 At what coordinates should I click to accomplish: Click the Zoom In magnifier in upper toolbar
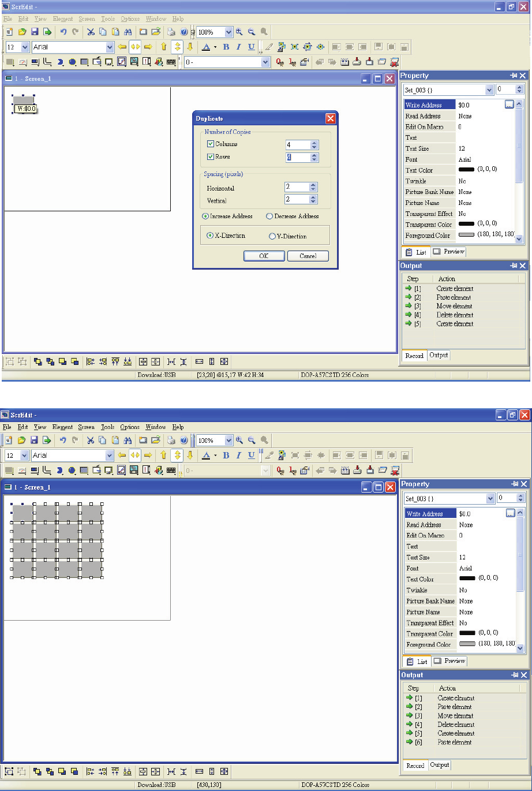[239, 32]
